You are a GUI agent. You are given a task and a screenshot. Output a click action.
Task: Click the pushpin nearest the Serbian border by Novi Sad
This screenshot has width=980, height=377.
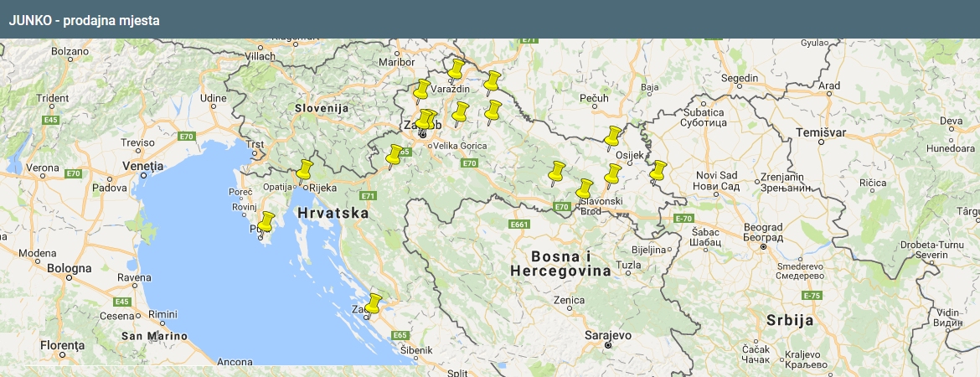click(x=658, y=172)
